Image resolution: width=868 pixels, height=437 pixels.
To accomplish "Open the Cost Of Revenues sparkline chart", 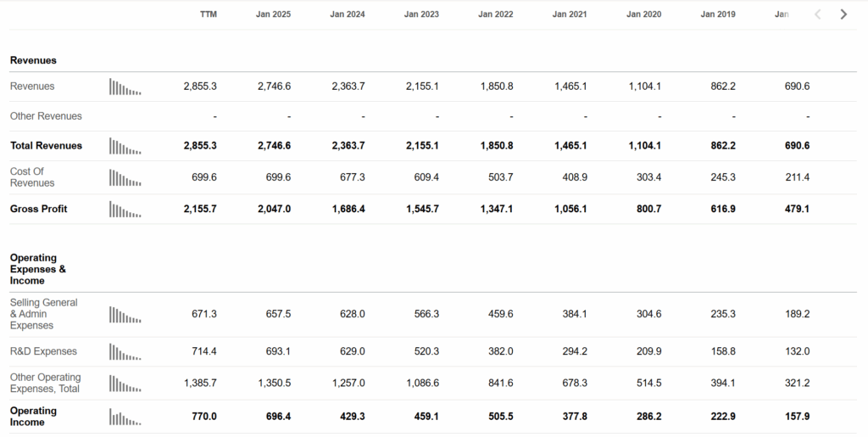I will [125, 178].
